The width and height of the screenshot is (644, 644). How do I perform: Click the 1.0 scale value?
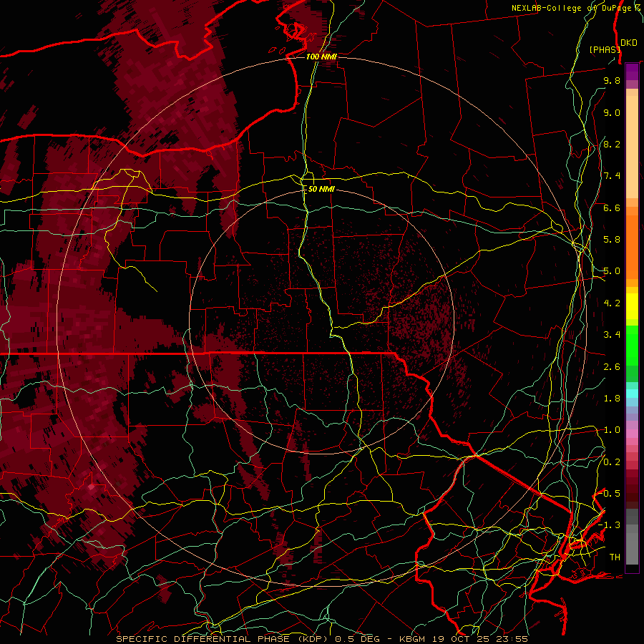[x=612, y=430]
